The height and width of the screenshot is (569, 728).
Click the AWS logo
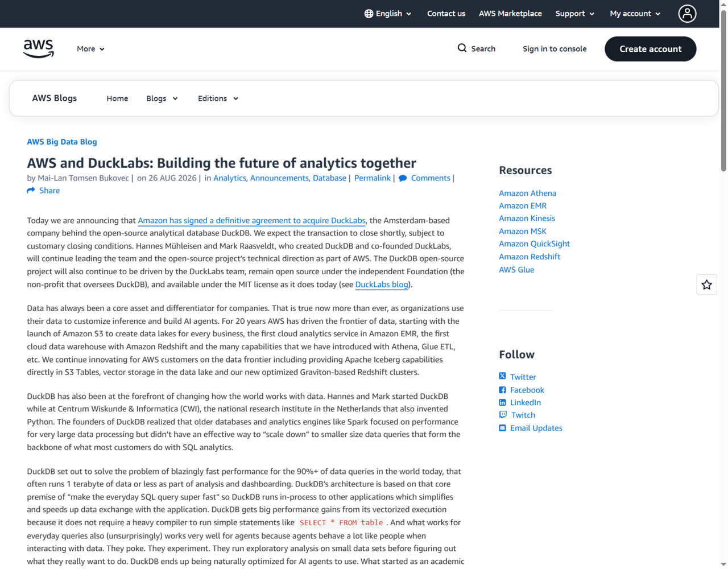coord(38,49)
